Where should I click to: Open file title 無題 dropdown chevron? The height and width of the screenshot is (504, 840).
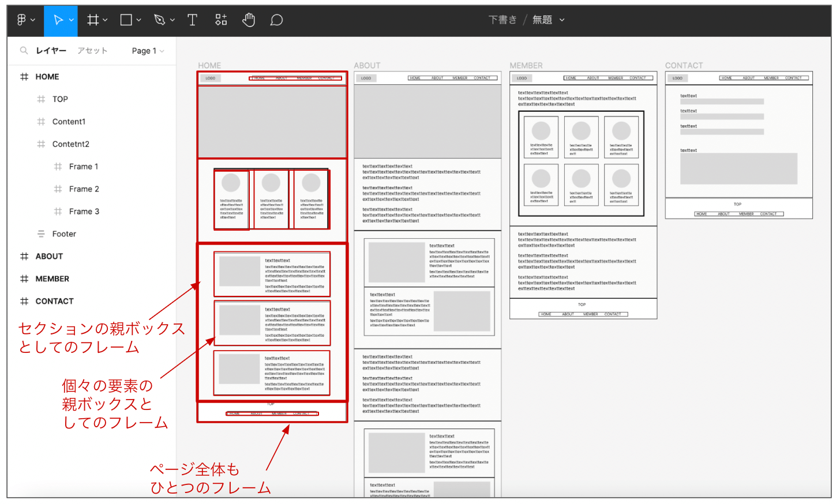coord(562,20)
